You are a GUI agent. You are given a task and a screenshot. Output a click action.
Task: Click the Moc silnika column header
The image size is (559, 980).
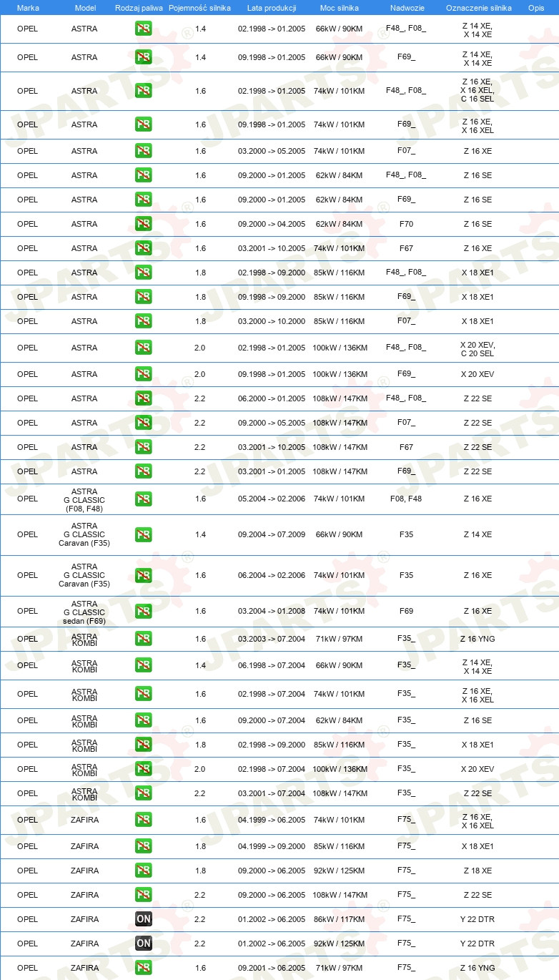click(x=339, y=8)
